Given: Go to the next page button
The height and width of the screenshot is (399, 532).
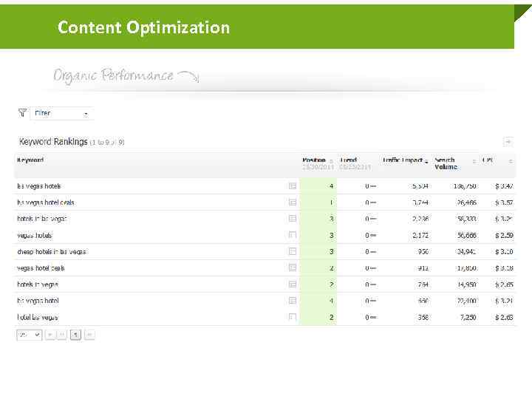Looking at the screenshot, I should pyautogui.click(x=89, y=335).
